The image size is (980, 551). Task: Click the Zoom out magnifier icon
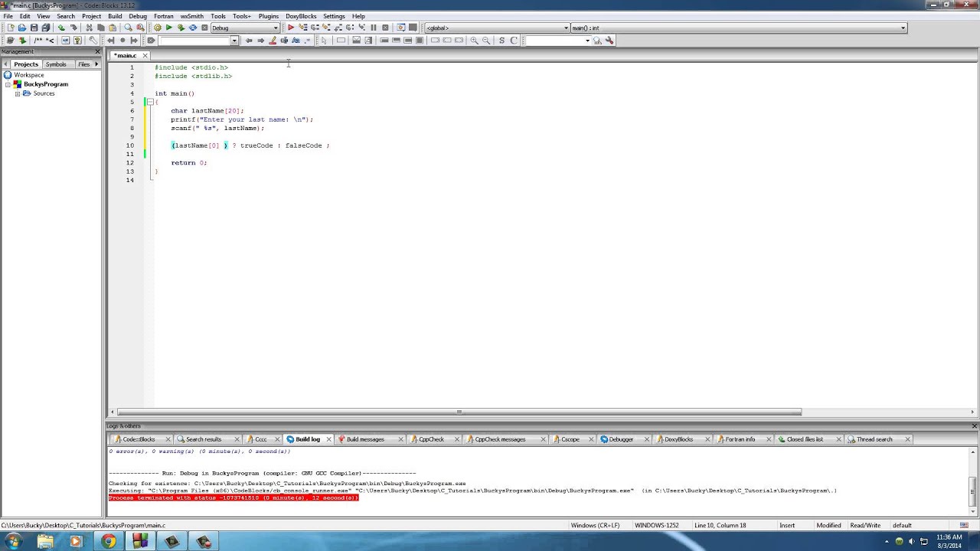pos(486,41)
